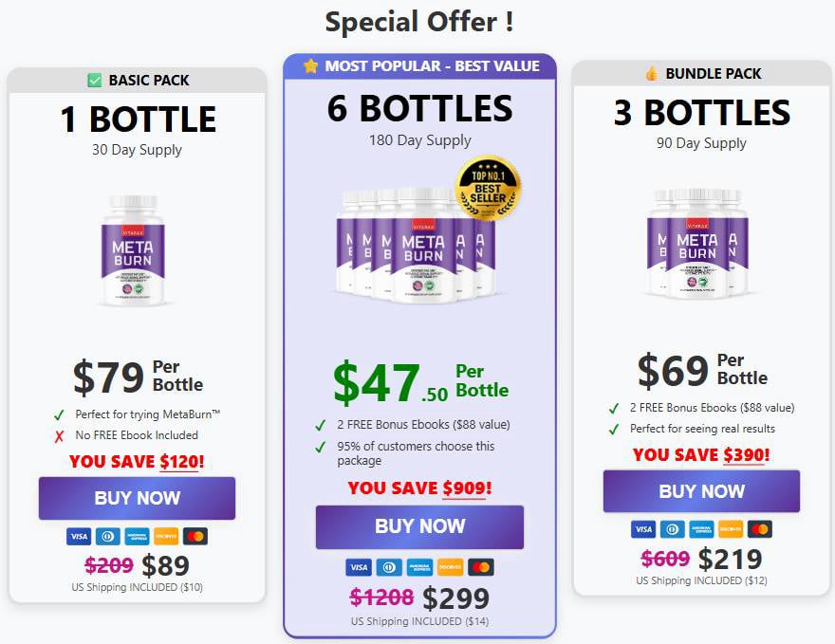Click the Discover icon under the 1 Bottle offer
The image size is (835, 644).
point(166,537)
